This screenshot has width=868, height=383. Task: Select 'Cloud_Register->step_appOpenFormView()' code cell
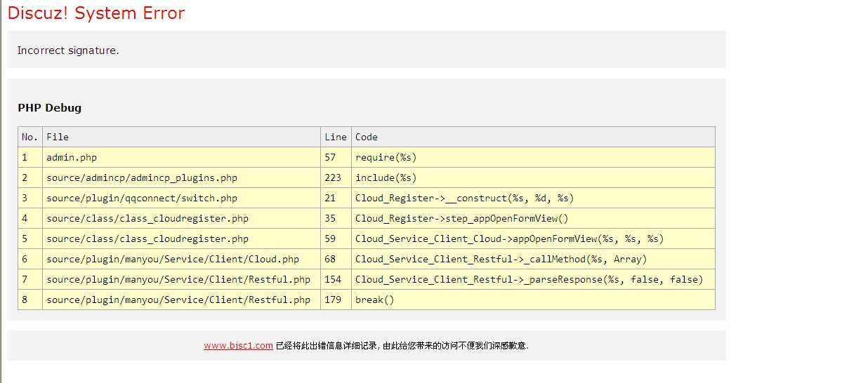(533, 218)
